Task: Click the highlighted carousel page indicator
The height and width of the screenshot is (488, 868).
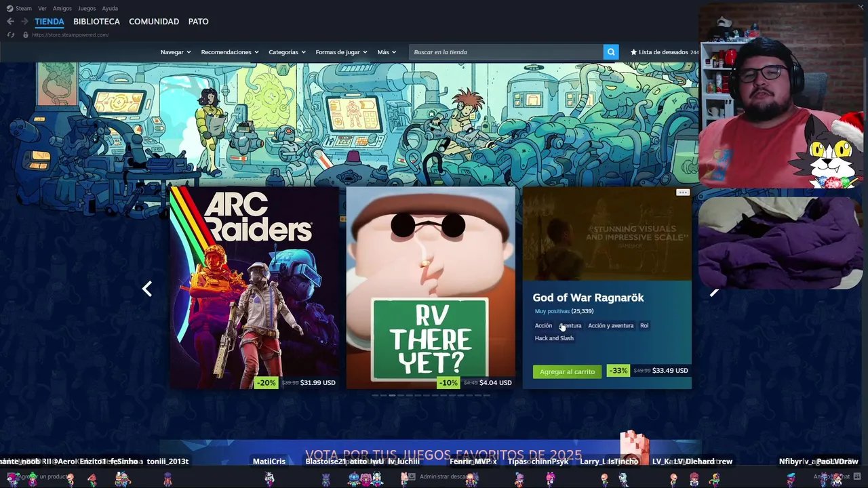Action: tap(392, 395)
